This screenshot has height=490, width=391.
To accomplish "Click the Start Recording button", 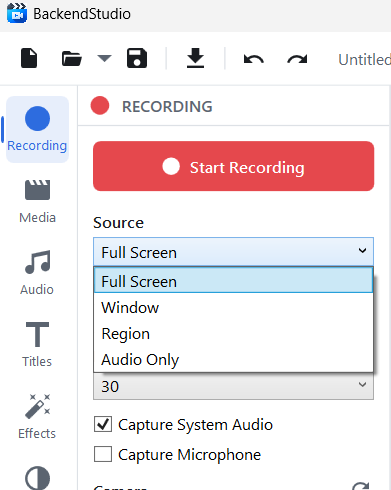I will click(x=233, y=166).
